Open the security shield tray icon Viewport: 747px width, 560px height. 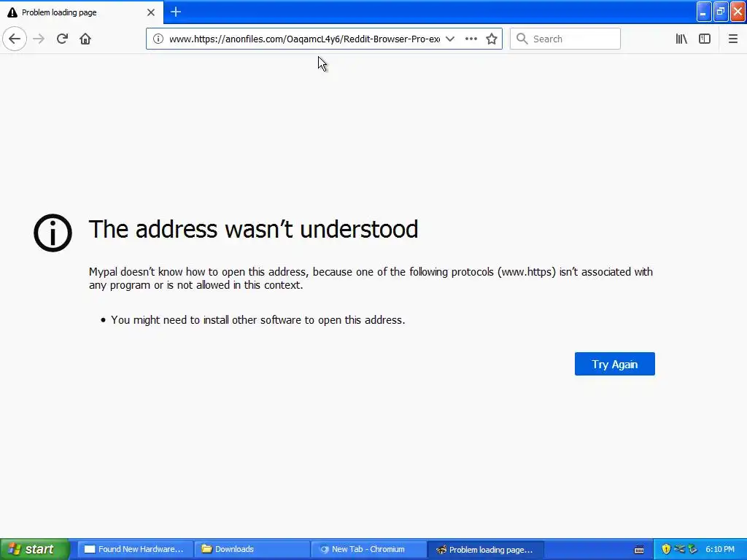coord(666,549)
